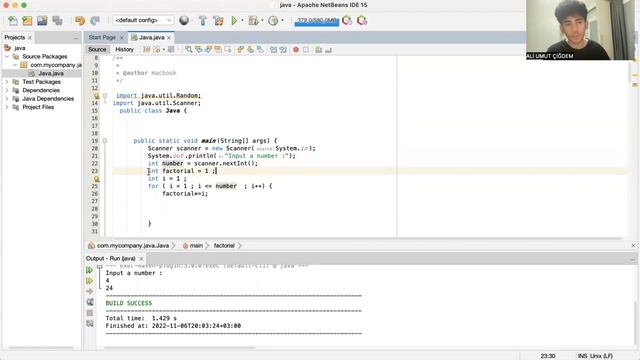This screenshot has width=640, height=360.
Task: Collapse the main method fold on line 19
Action: (105, 141)
